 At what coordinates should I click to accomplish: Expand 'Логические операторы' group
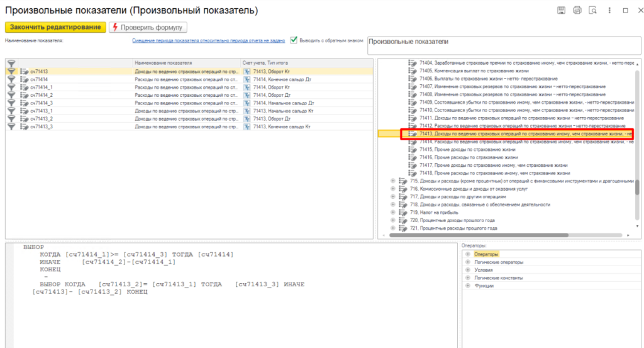click(x=467, y=262)
